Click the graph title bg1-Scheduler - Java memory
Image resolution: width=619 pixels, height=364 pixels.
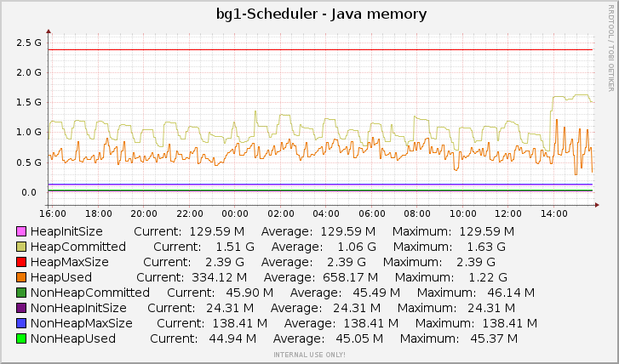click(321, 14)
